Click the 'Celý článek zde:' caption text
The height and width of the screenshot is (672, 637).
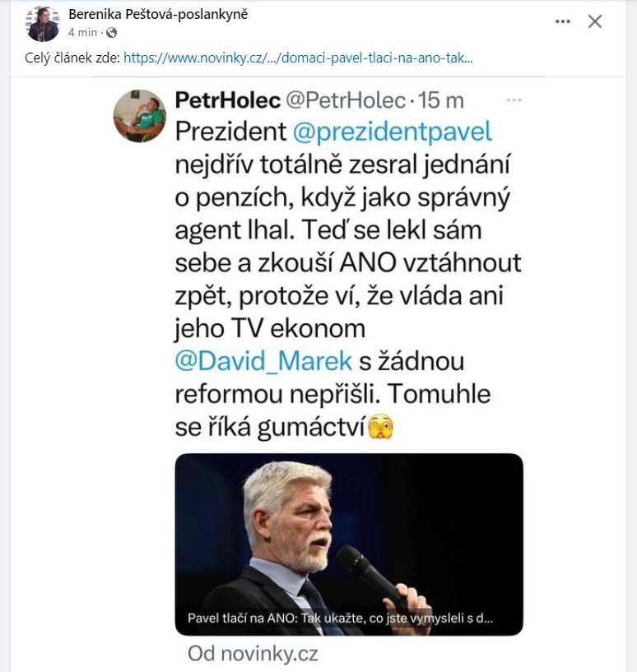[x=72, y=58]
